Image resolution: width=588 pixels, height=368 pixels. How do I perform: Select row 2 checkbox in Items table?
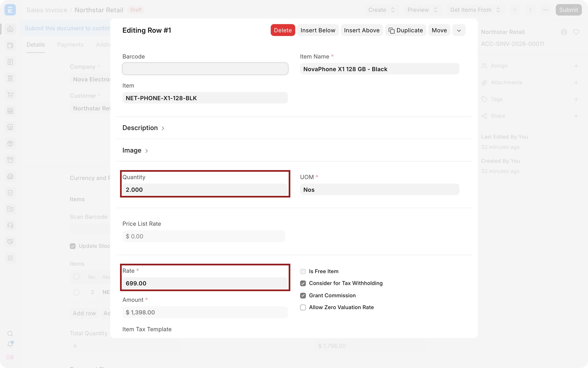pyautogui.click(x=76, y=292)
